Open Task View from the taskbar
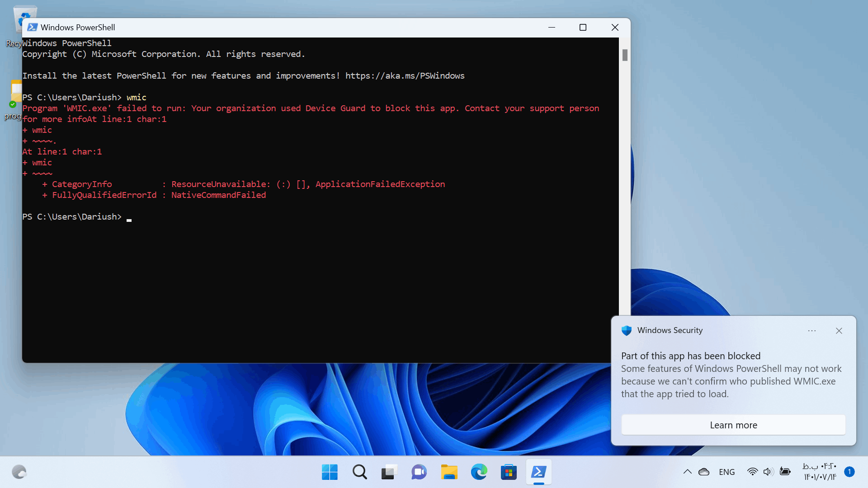The width and height of the screenshot is (868, 488). coord(389,472)
